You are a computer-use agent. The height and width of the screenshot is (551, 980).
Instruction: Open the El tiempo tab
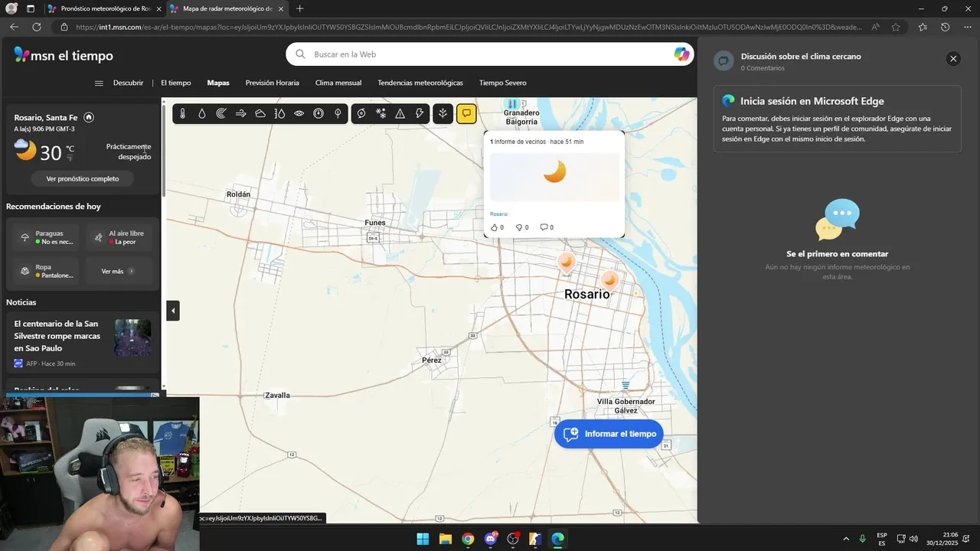(x=176, y=83)
